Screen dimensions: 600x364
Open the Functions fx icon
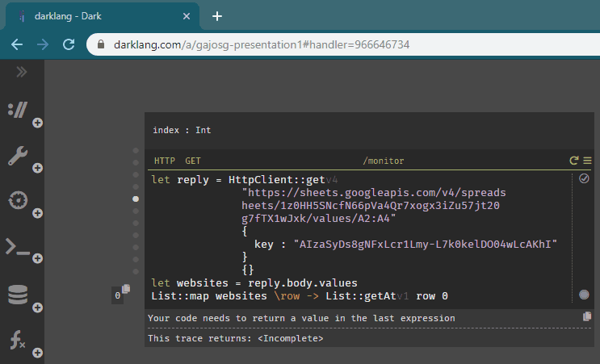(18, 340)
